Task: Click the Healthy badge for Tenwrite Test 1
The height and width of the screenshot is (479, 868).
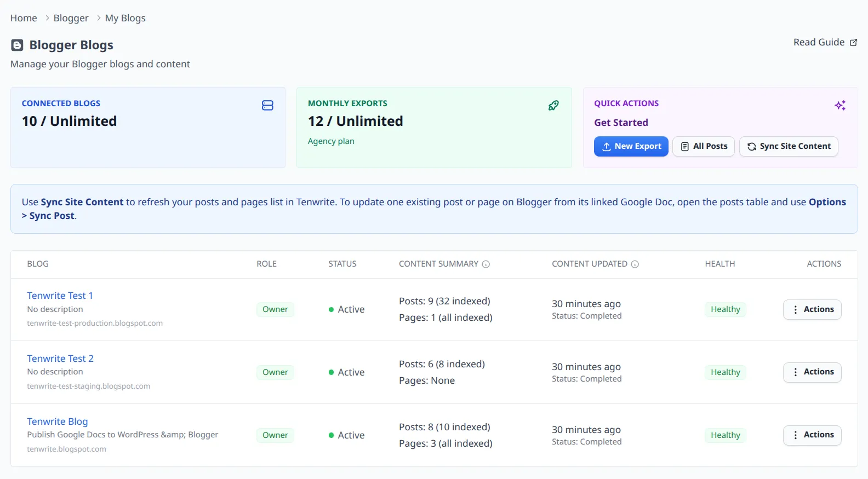Action: [x=726, y=309]
